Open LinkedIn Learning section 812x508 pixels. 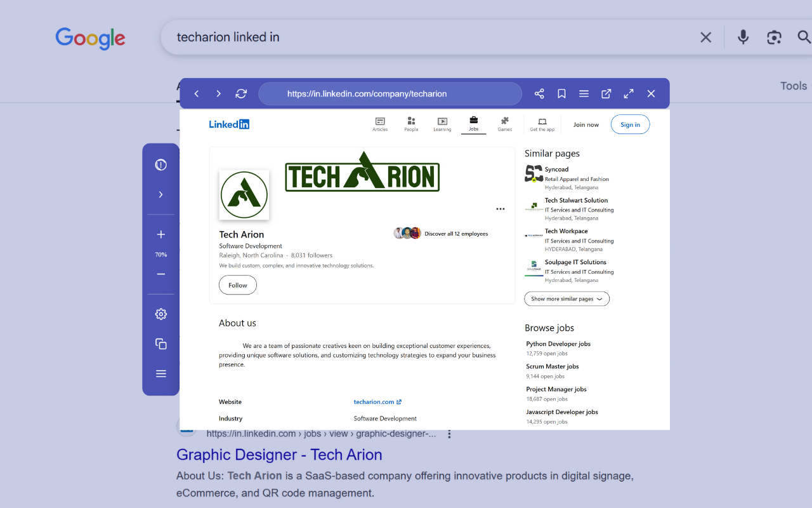[442, 124]
